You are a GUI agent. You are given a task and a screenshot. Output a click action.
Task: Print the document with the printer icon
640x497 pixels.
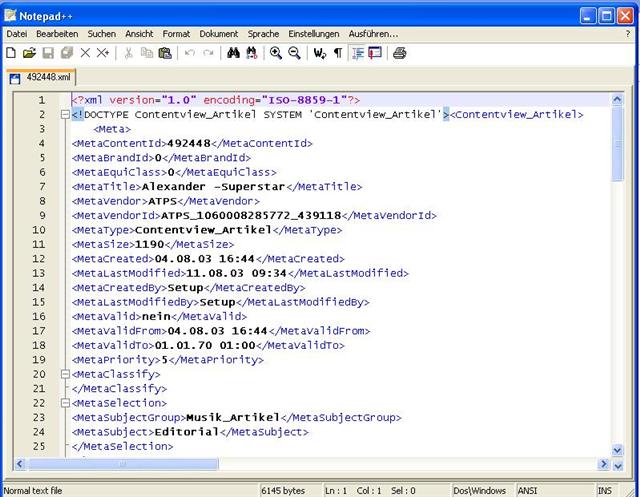point(400,53)
